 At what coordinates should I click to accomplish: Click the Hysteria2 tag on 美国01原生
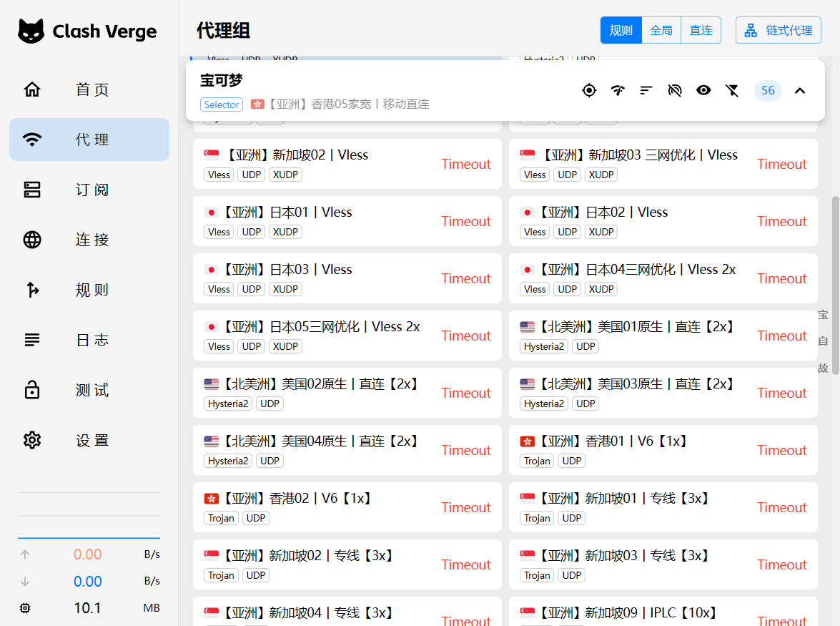(x=544, y=346)
